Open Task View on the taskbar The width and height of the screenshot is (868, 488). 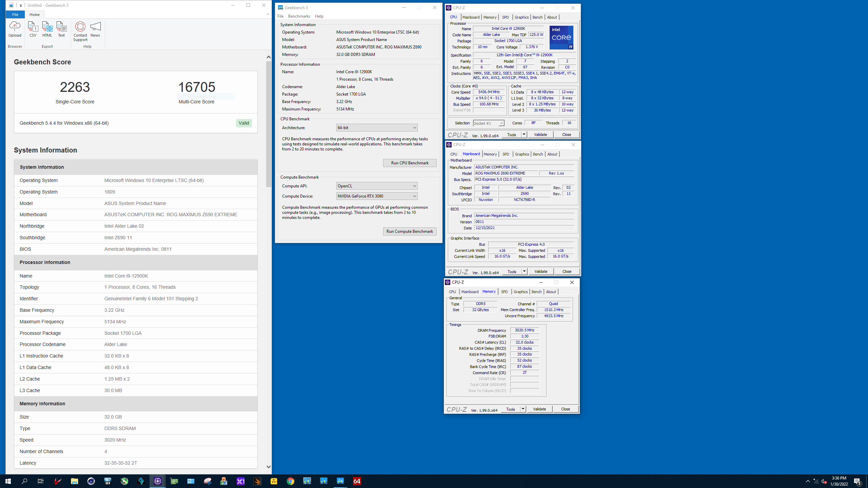click(x=41, y=481)
